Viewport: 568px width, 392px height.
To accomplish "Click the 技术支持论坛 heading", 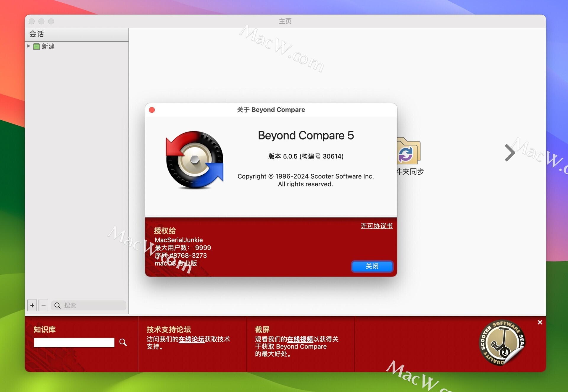I will pos(169,330).
